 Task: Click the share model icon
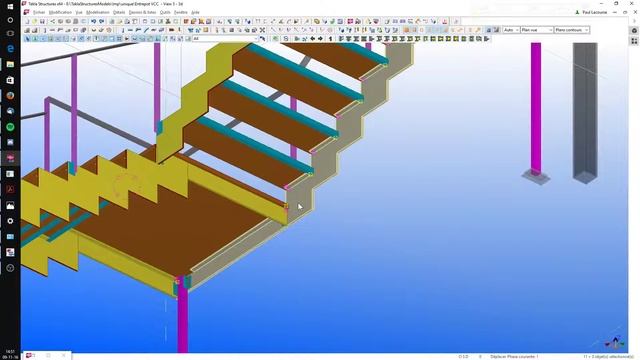click(52, 21)
